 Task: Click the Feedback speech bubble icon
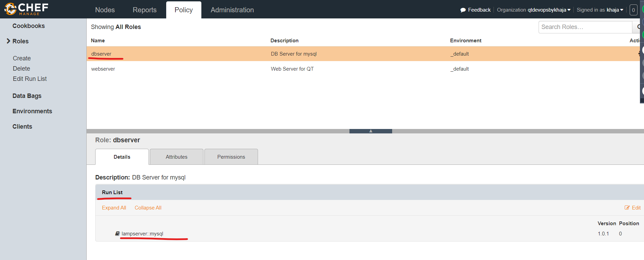(x=463, y=10)
